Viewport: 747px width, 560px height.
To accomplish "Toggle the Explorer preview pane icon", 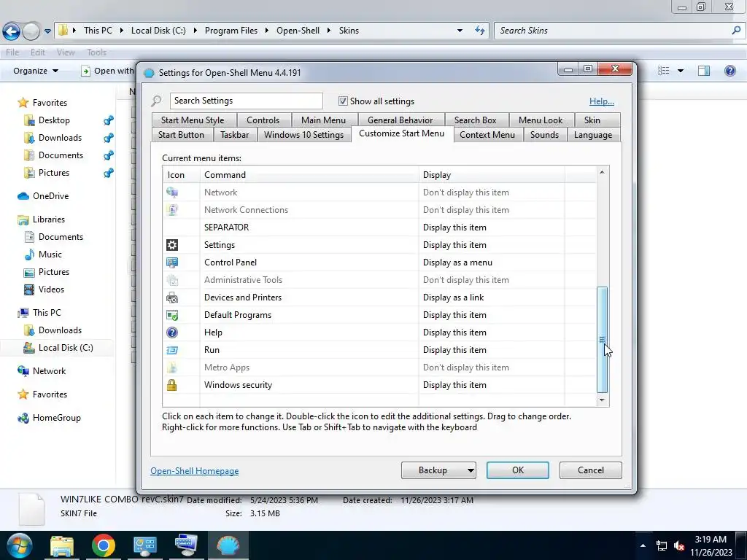I will click(x=704, y=71).
